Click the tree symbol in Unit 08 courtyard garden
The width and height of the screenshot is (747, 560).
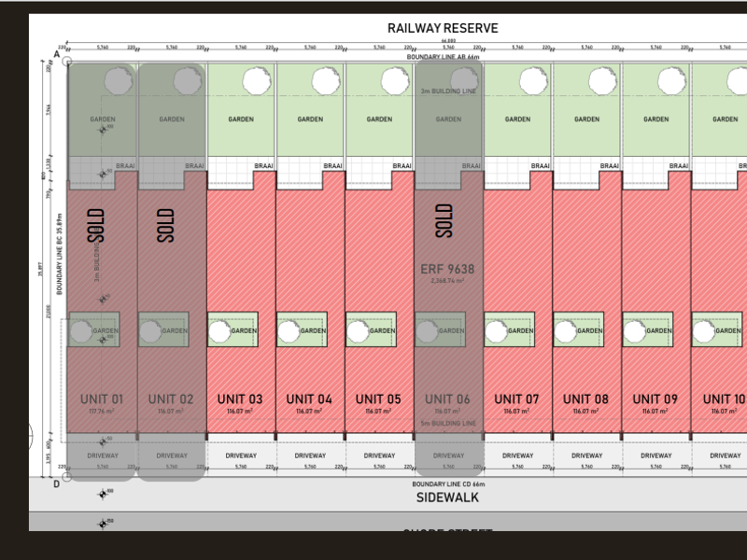coord(565,331)
